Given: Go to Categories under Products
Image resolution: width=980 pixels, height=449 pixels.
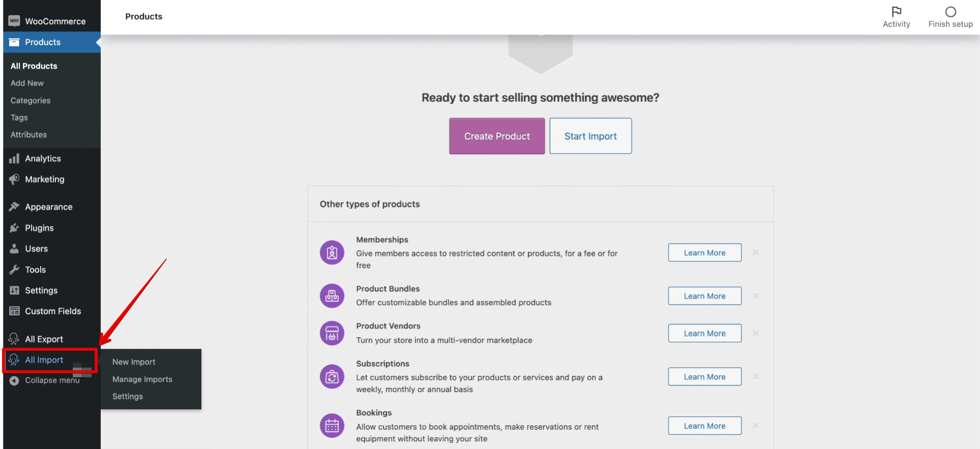Looking at the screenshot, I should tap(31, 101).
